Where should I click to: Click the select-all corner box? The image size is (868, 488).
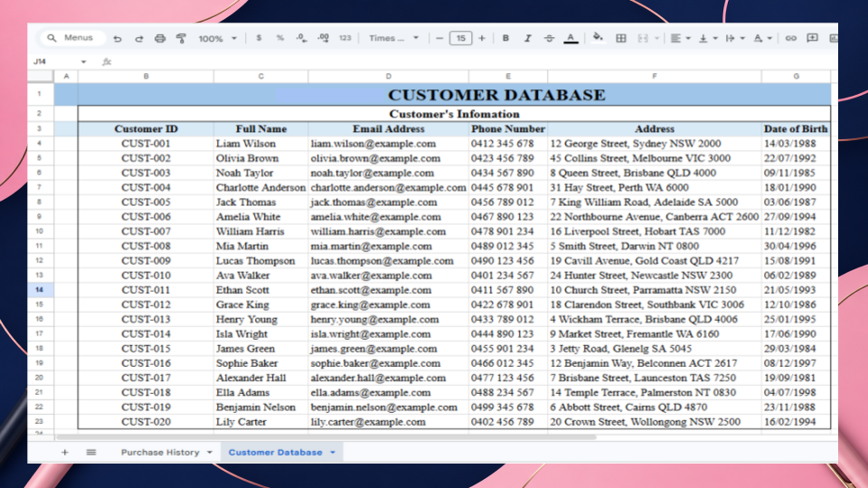click(x=41, y=76)
